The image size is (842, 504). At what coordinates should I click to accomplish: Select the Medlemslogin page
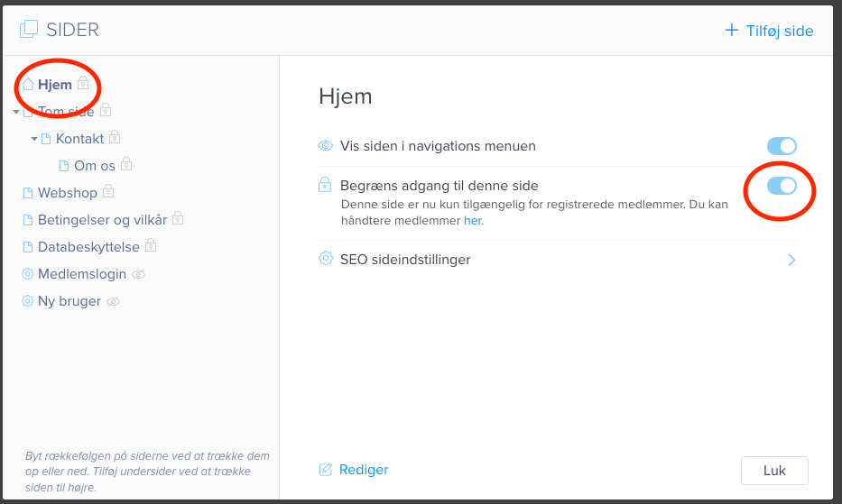pos(82,274)
